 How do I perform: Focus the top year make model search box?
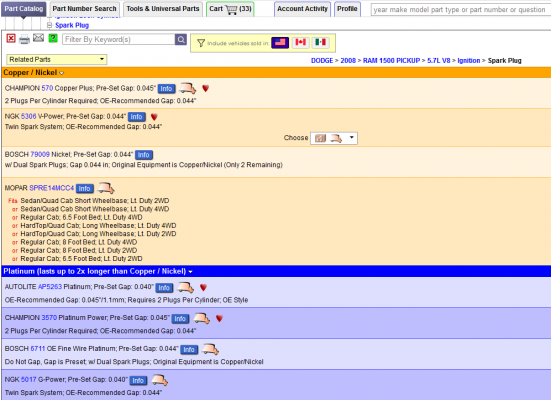[460, 10]
